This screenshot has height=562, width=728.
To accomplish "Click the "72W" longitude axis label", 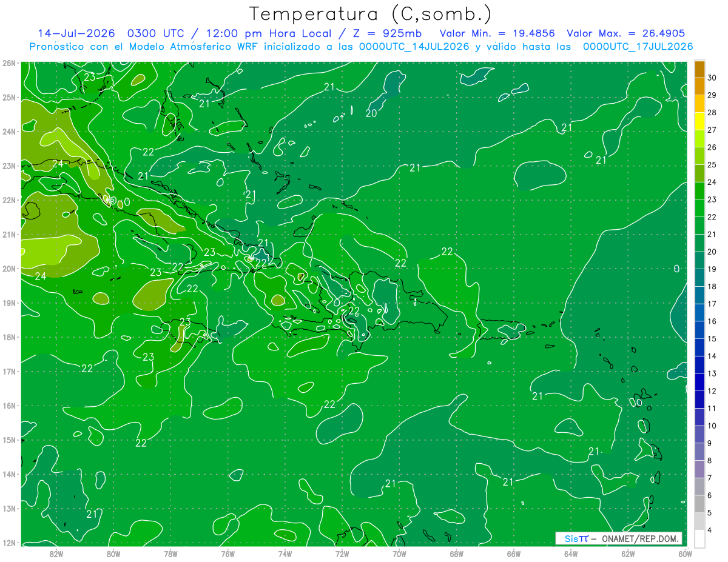I will coord(342,553).
